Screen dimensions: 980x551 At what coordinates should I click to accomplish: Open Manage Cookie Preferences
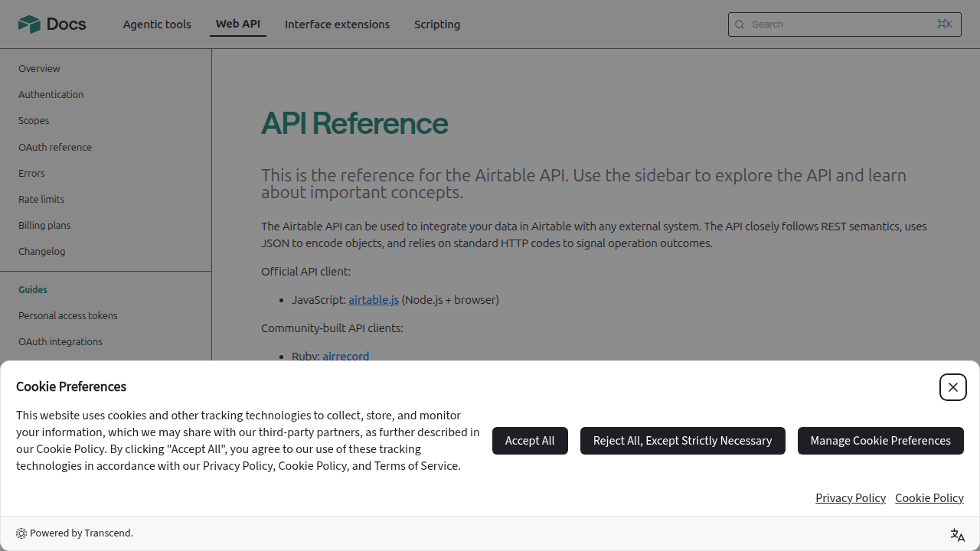pyautogui.click(x=880, y=441)
